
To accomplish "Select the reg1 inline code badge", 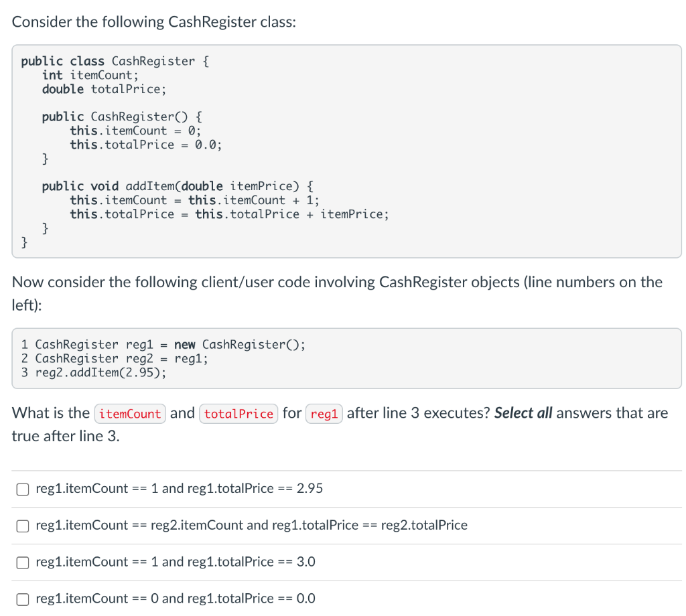I will click(x=324, y=413).
